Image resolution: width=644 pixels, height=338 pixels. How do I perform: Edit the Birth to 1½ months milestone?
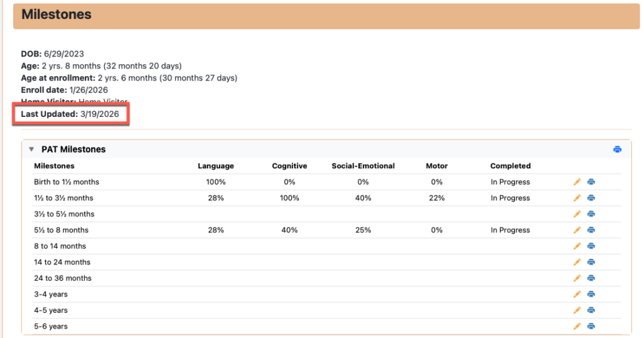tap(577, 182)
